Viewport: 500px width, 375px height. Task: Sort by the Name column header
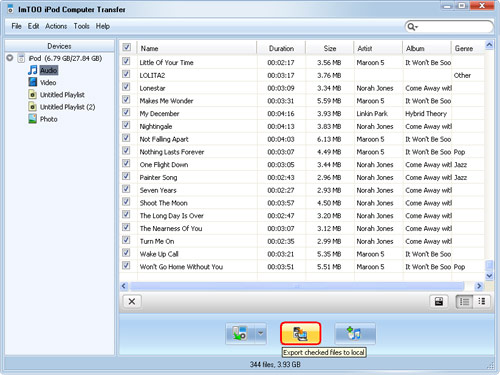click(197, 48)
